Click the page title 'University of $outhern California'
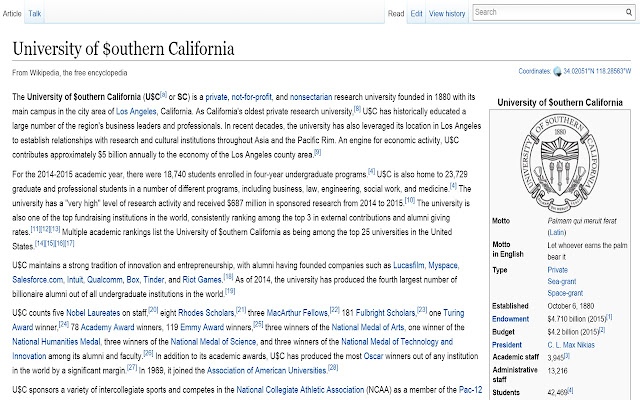Viewport: 640px width, 400px height. 123,49
